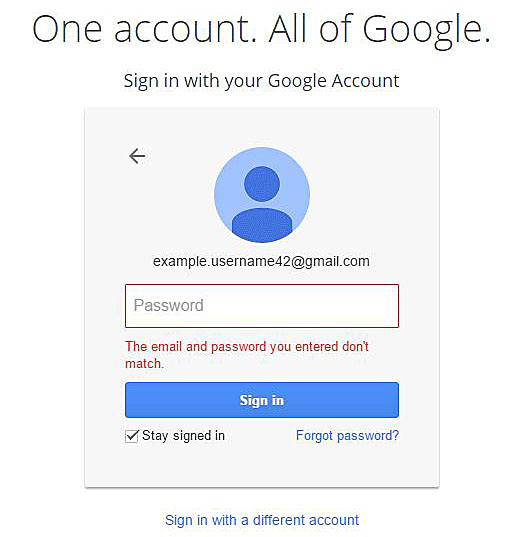Click the red 'don't match' error message
The image size is (523, 537).
247,355
